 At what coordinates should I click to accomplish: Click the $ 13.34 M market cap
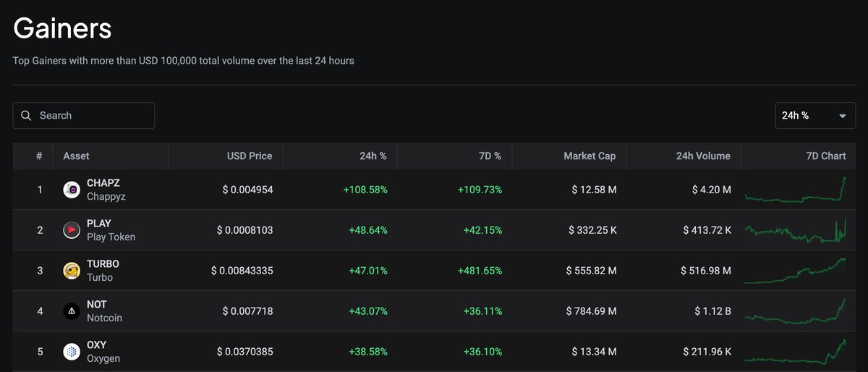(593, 352)
